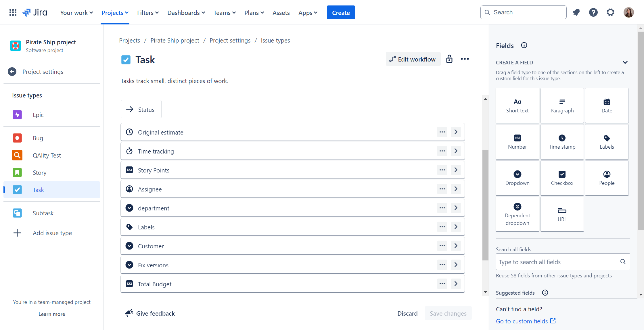644x330 pixels.
Task: Open the Apps menu
Action: (x=308, y=13)
